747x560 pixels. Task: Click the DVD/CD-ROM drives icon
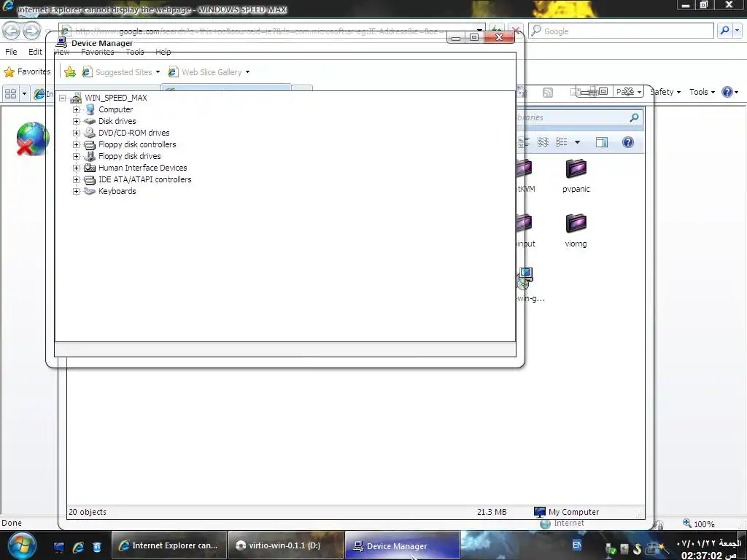point(90,133)
